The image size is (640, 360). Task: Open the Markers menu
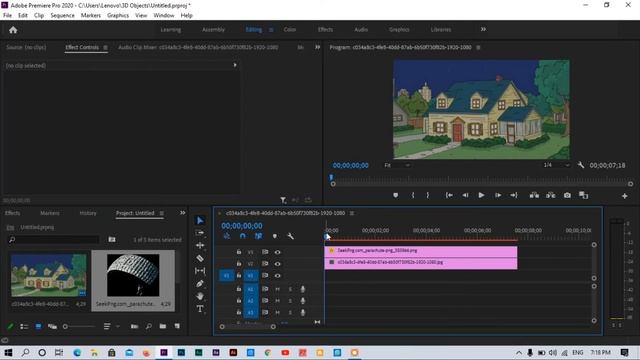(91, 16)
